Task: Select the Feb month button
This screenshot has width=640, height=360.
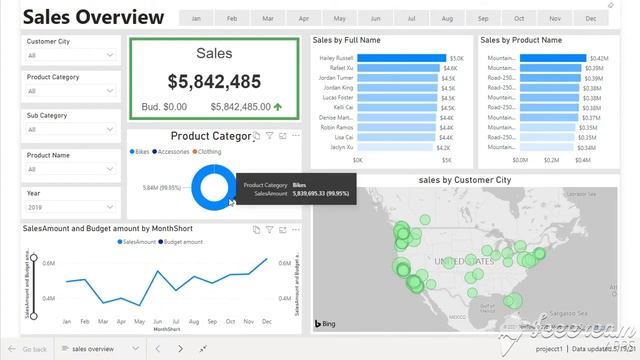Action: (232, 18)
